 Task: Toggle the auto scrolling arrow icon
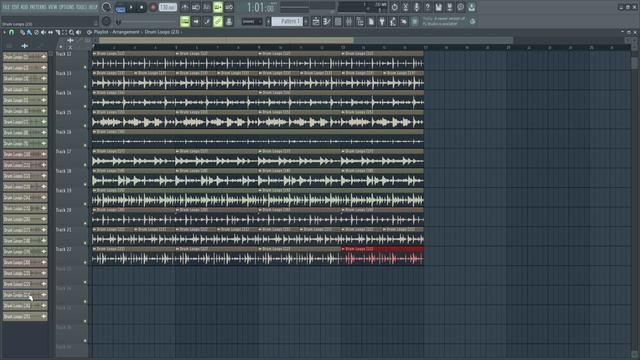pos(196,21)
